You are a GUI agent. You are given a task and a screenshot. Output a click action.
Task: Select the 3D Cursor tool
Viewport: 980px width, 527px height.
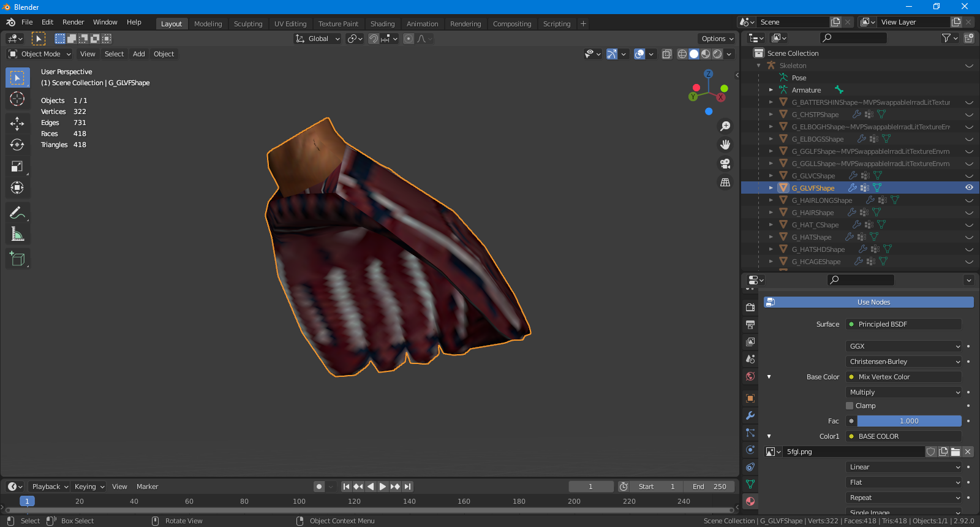tap(17, 99)
